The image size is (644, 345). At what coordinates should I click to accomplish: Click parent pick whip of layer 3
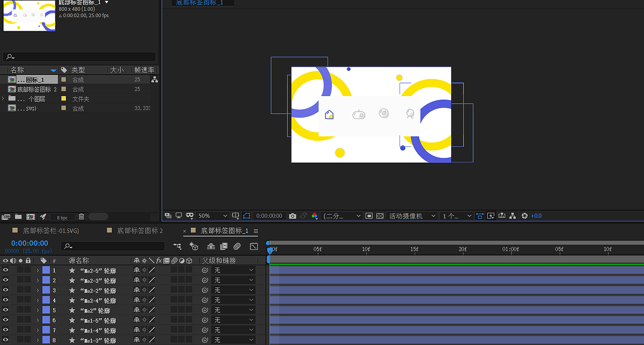[205, 290]
